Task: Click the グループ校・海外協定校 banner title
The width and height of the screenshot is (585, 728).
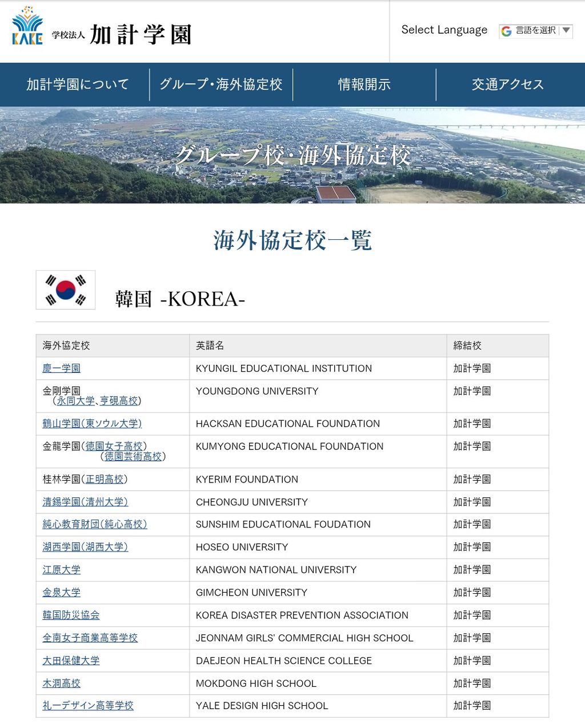Action: click(292, 155)
